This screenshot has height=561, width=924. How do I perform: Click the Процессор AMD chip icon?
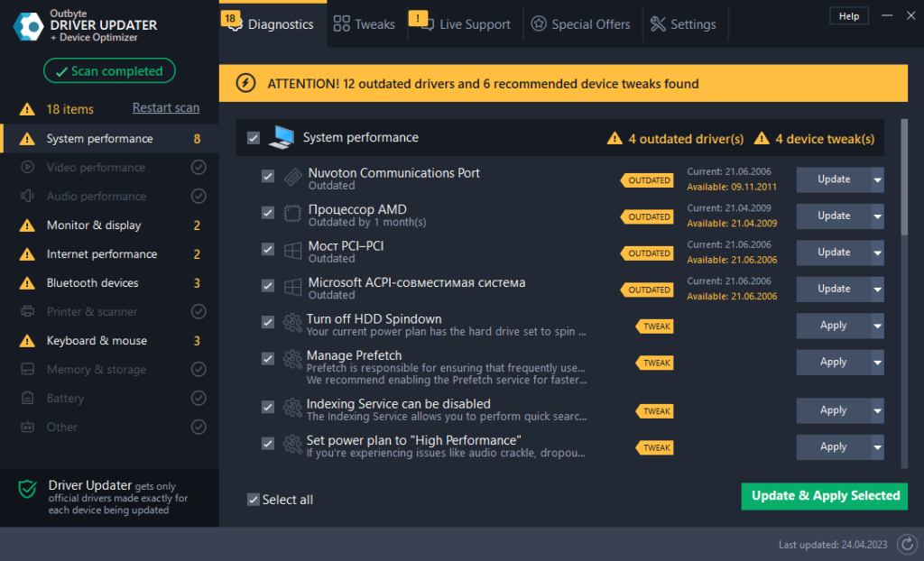pyautogui.click(x=292, y=214)
